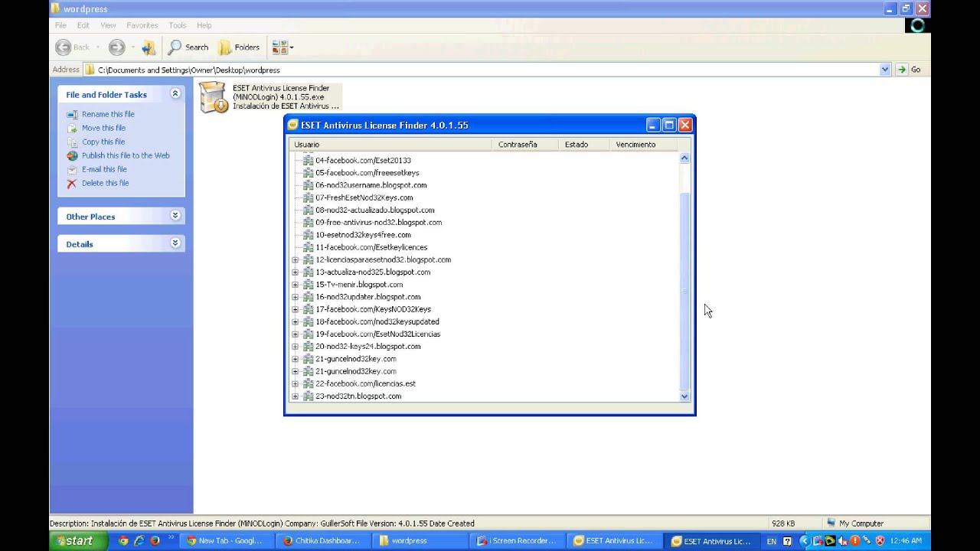Click the E-mail this file envelope icon
Image resolution: width=980 pixels, height=551 pixels.
72,169
